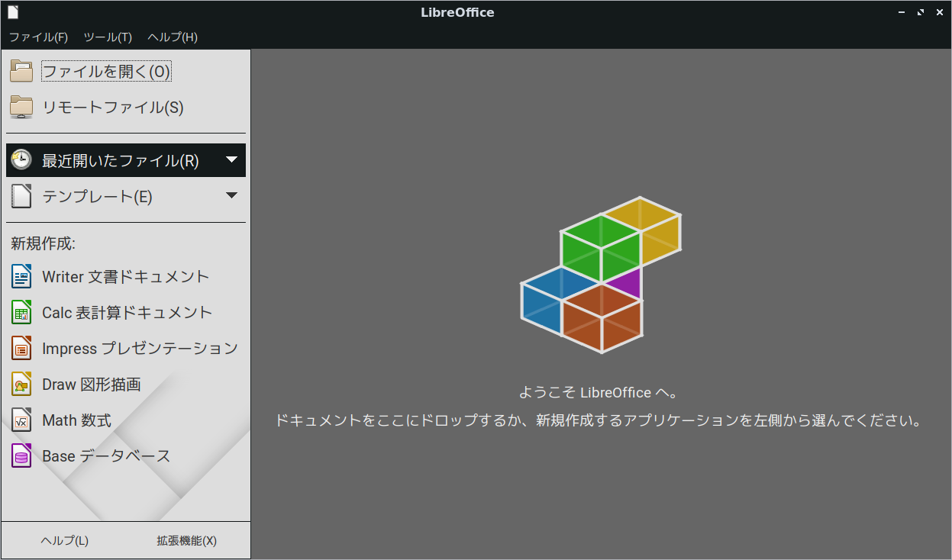Click リモートファイル(S) button label
952x560 pixels.
(113, 108)
